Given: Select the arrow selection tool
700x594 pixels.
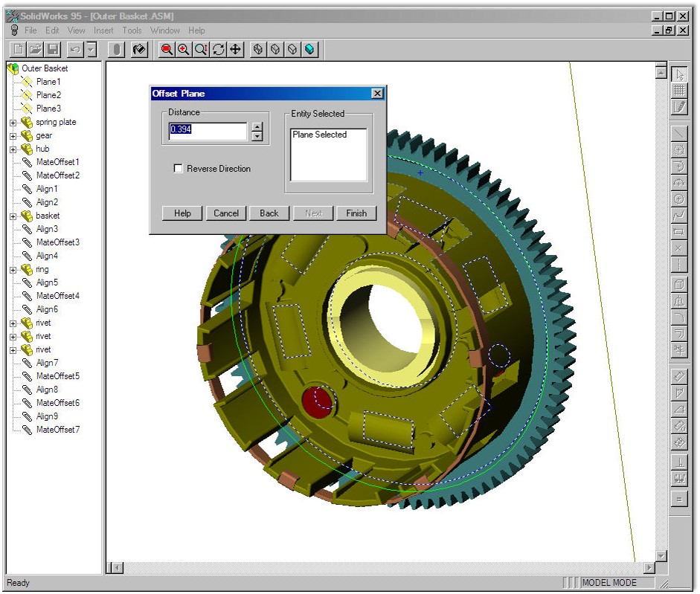Looking at the screenshot, I should pos(680,74).
